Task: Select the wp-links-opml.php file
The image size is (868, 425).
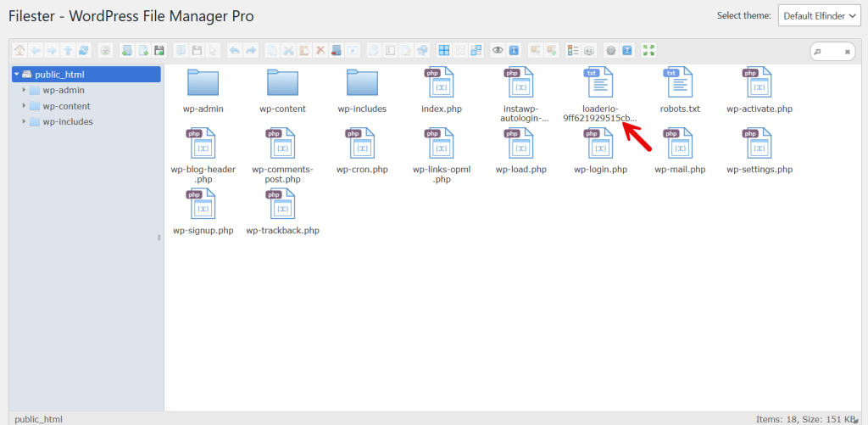Action: 442,156
